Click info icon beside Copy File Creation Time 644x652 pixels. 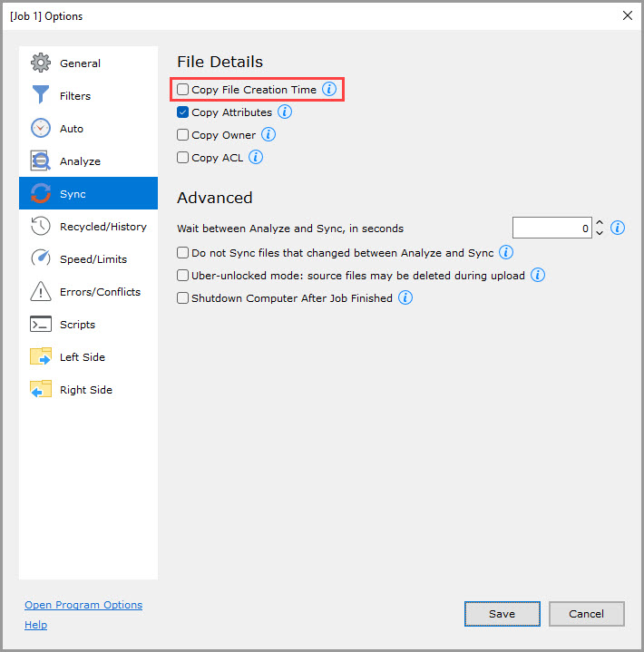tap(329, 90)
